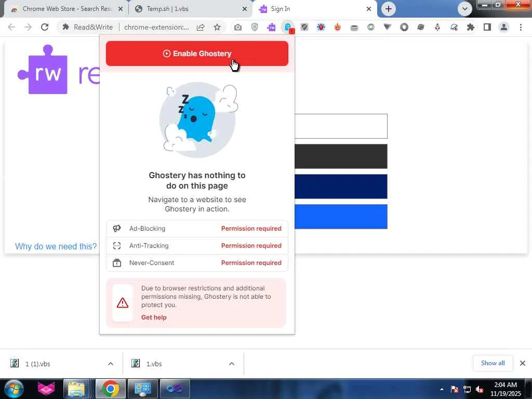This screenshot has width=532, height=399.
Task: Click the Ghostery ghost extension icon
Action: (288, 27)
